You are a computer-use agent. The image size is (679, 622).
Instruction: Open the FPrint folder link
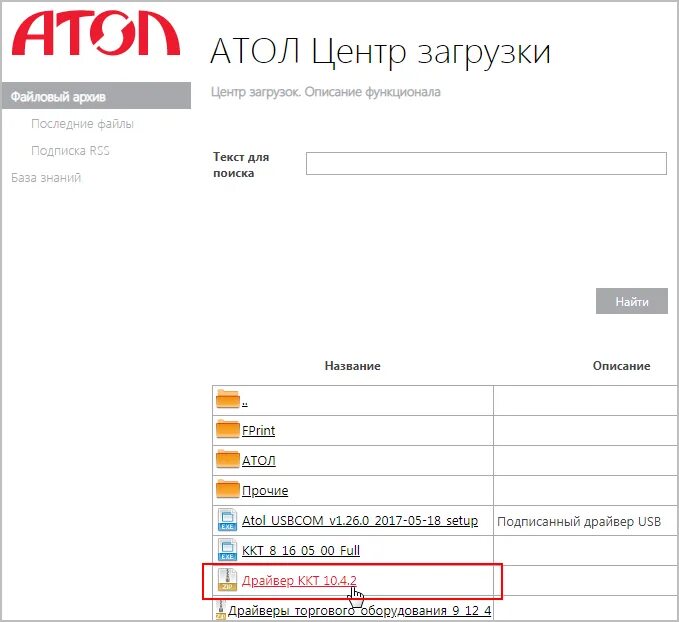(259, 431)
